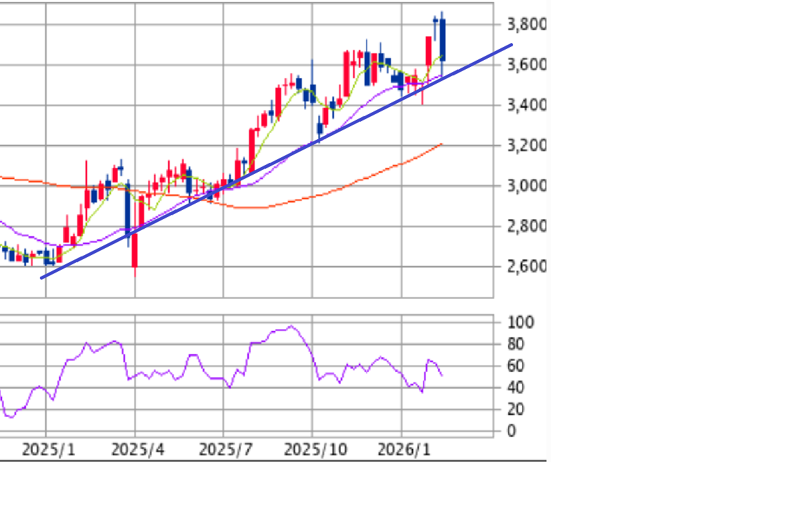Click the 3,400 price axis label
The height and width of the screenshot is (525, 812).
coord(526,105)
